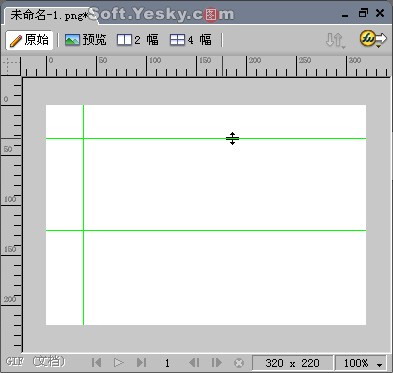Select the 未命名-1.png document tab
The width and height of the screenshot is (393, 373).
click(49, 15)
